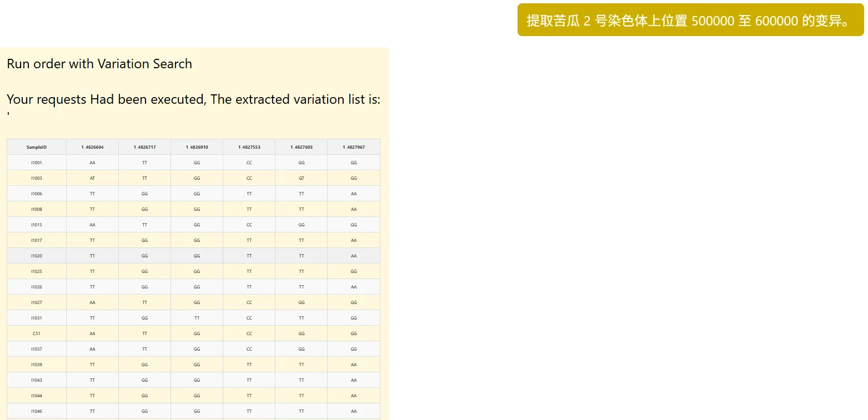Click sample ID C51 in the table

tap(37, 333)
